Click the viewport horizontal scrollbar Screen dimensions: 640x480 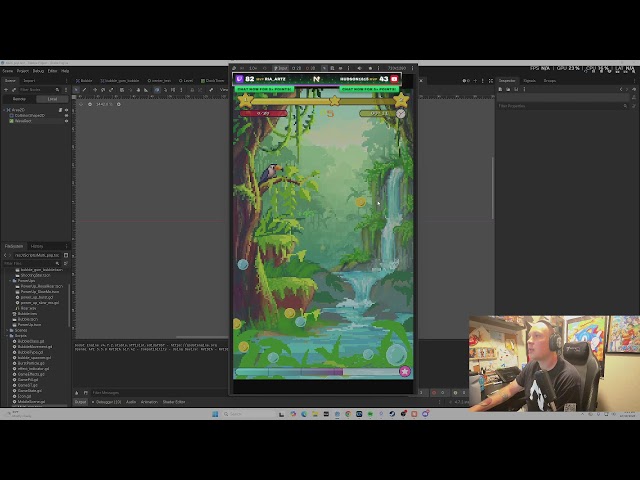click(x=202, y=337)
